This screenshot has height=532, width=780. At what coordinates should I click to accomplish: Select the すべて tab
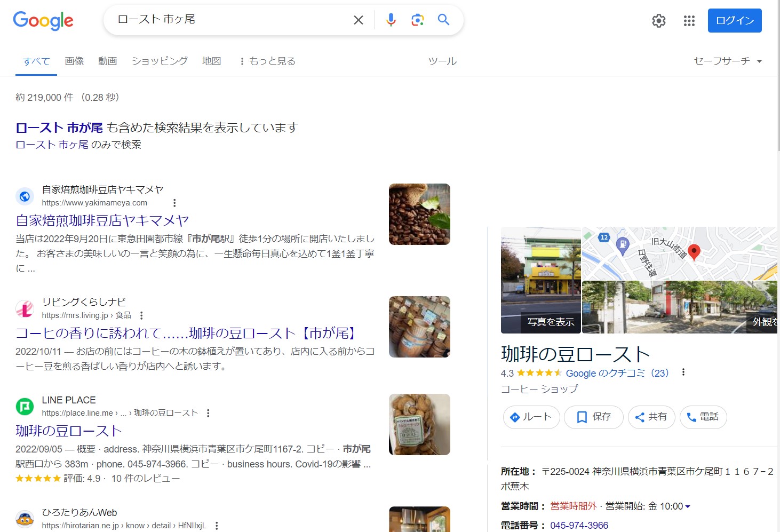(36, 61)
